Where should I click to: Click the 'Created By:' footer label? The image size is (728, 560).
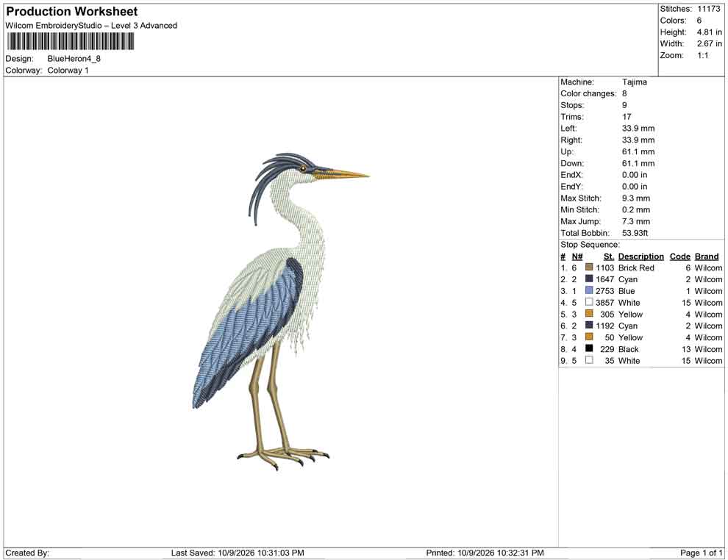pos(27,553)
